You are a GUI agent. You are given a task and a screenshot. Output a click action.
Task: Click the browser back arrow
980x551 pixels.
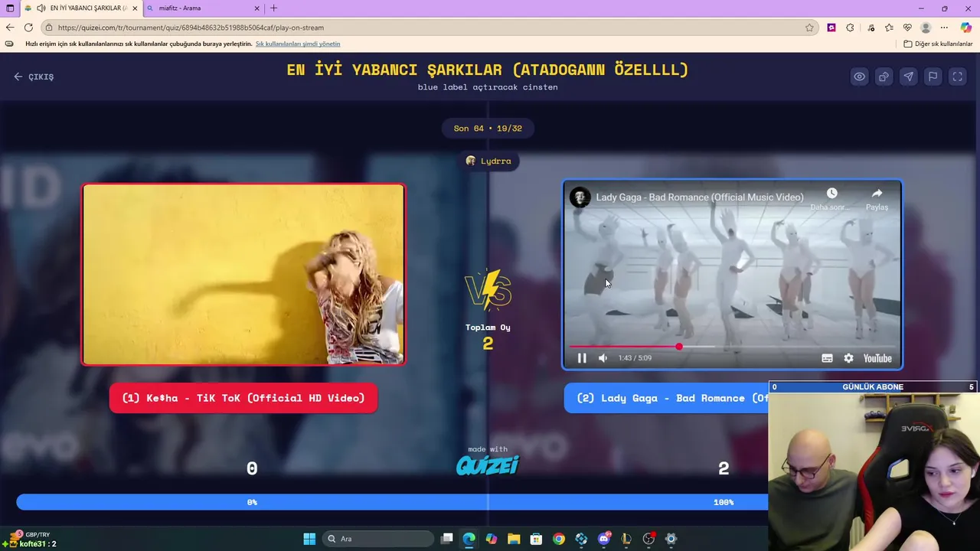10,28
